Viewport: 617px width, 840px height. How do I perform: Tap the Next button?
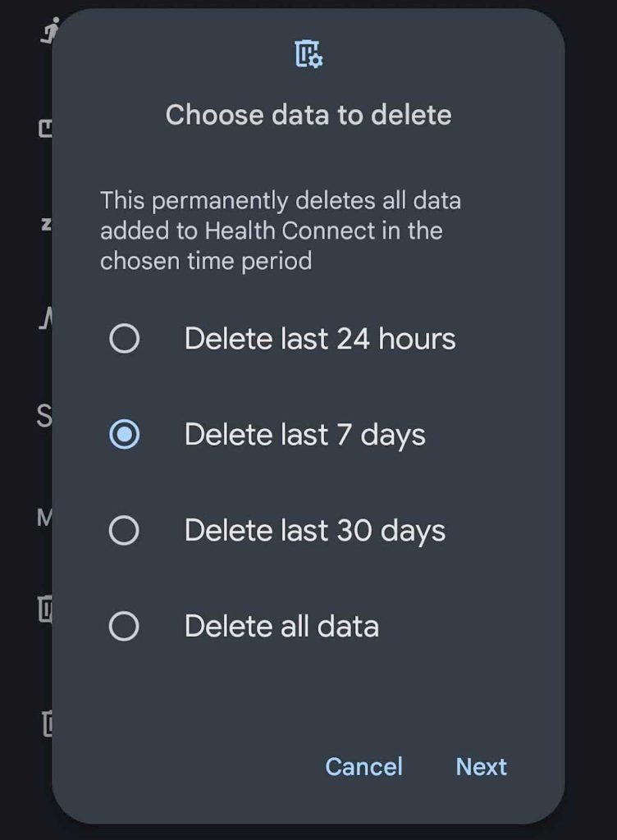coord(481,766)
